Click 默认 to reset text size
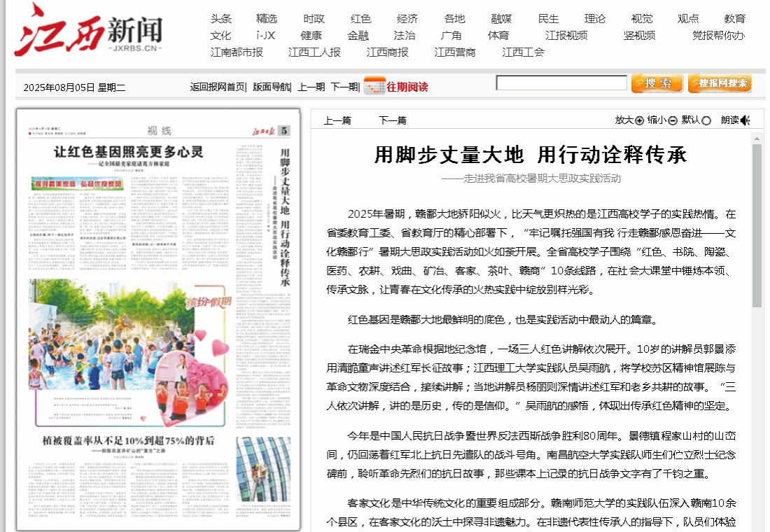Viewport: 770px width, 532px height. (690, 120)
